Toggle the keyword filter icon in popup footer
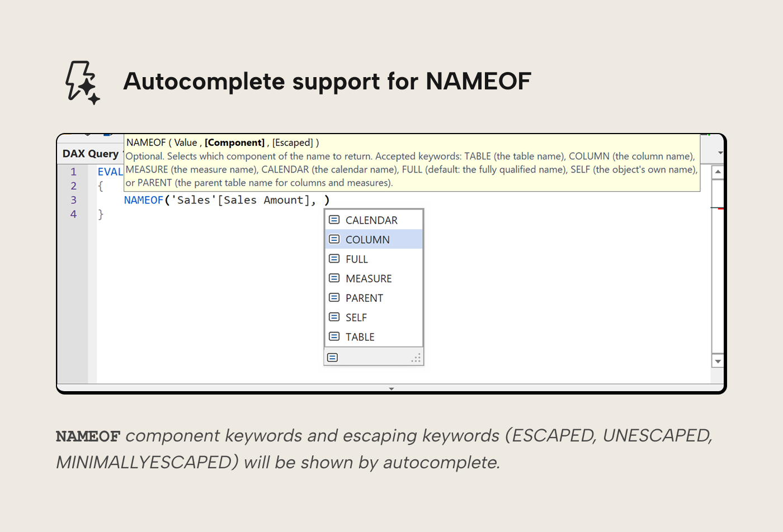Viewport: 783px width, 532px height. 333,358
